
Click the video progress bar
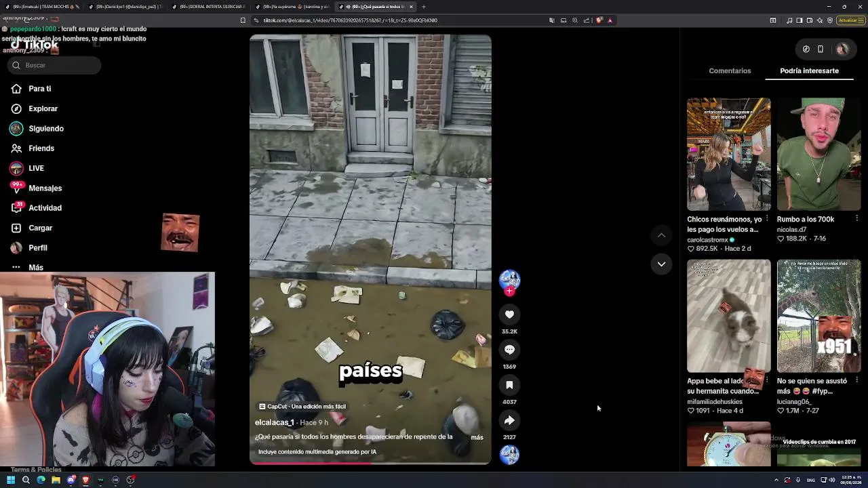tap(370, 464)
